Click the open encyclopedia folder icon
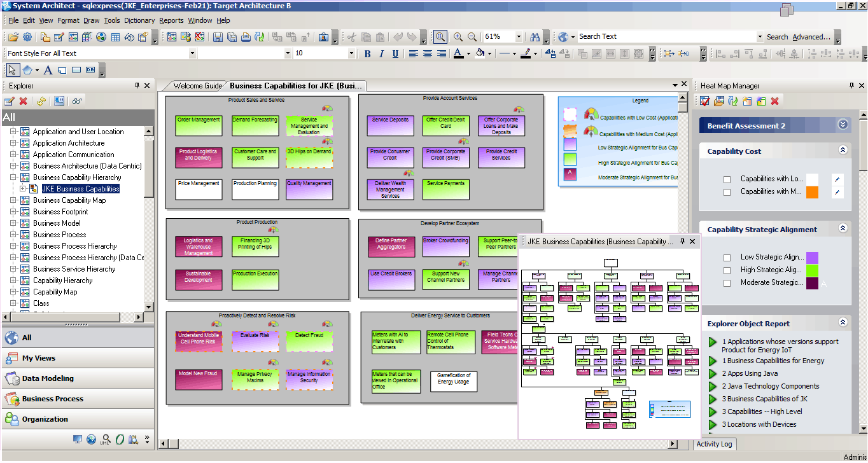This screenshot has width=868, height=463. [12, 37]
